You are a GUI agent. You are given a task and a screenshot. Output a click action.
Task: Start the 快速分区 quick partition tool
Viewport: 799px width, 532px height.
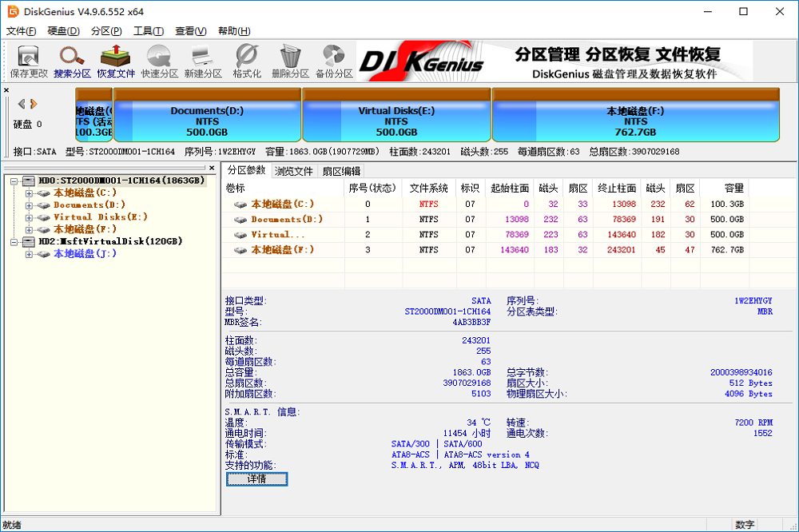159,62
